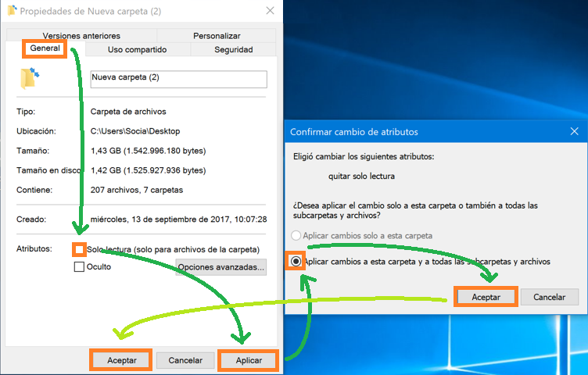Click the creation date miércoles, 13 de septiembre

[x=178, y=220]
